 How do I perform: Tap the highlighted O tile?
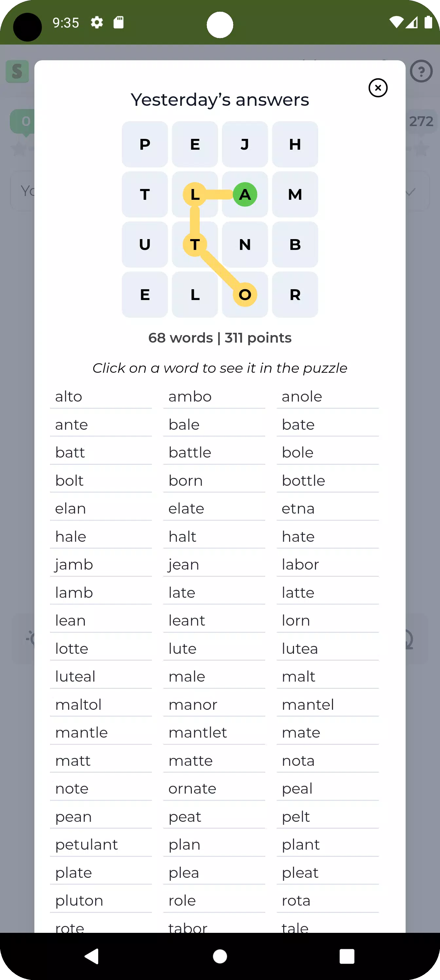click(x=245, y=294)
